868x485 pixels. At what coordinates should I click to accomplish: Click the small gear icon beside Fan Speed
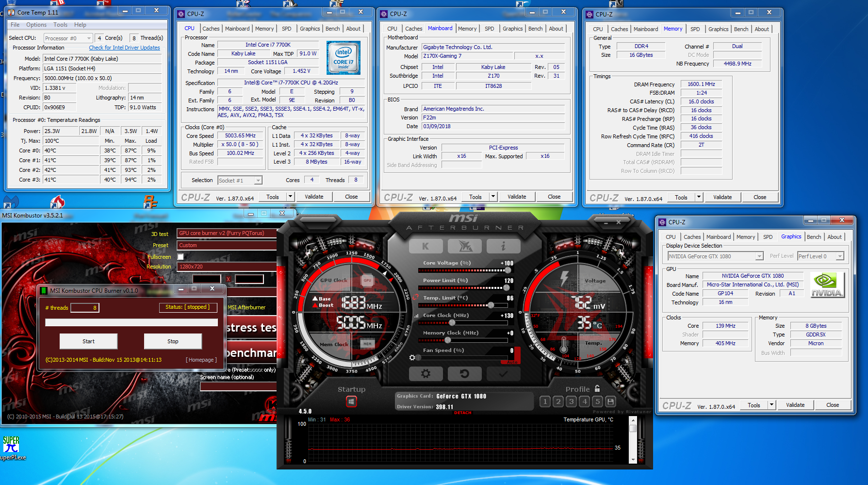click(412, 357)
